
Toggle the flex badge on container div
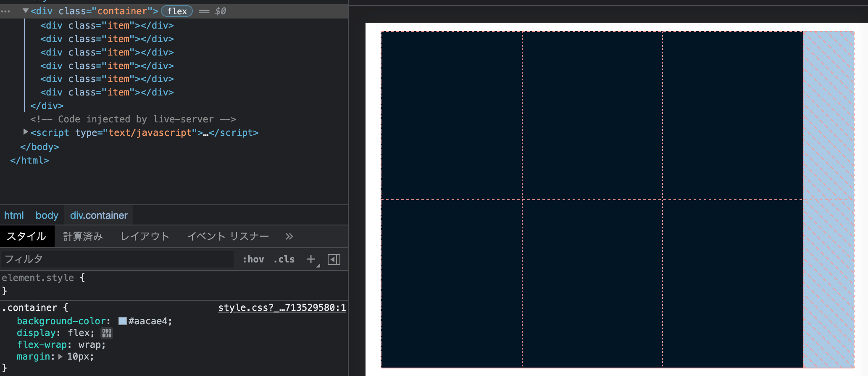click(177, 11)
